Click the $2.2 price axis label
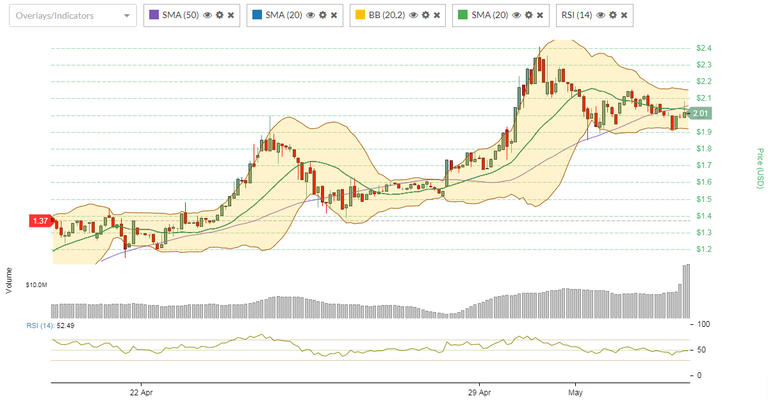 704,81
